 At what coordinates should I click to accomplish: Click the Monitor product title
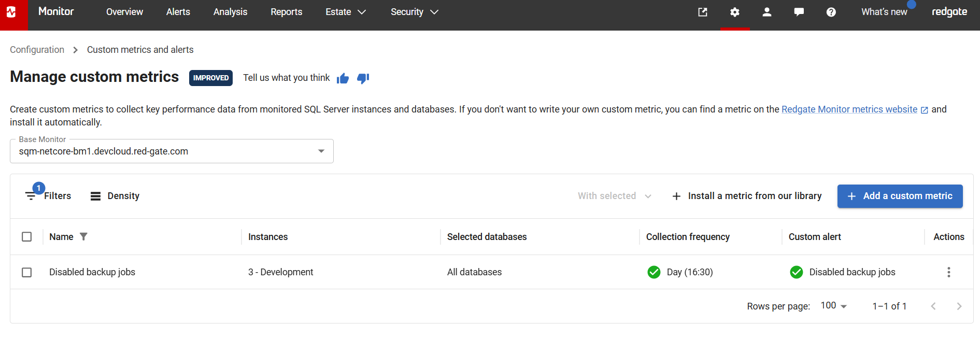(x=56, y=11)
